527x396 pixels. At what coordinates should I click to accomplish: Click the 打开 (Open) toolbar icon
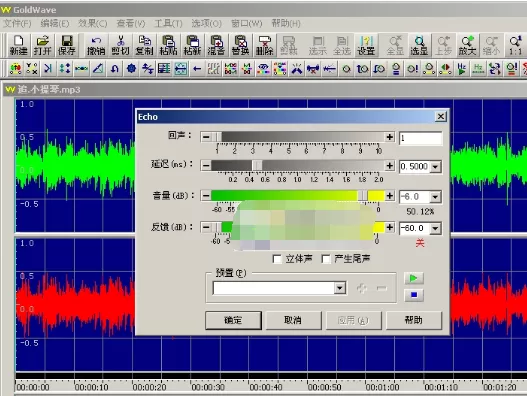42,45
